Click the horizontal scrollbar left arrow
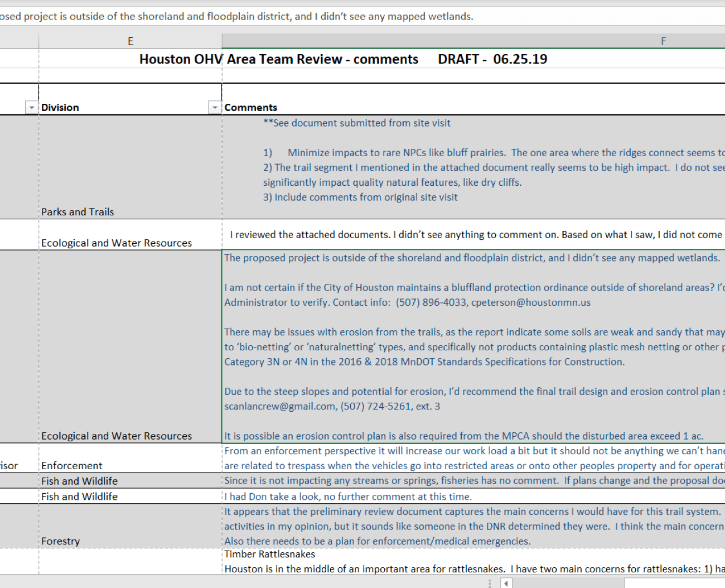Image resolution: width=725 pixels, height=588 pixels. [506, 584]
